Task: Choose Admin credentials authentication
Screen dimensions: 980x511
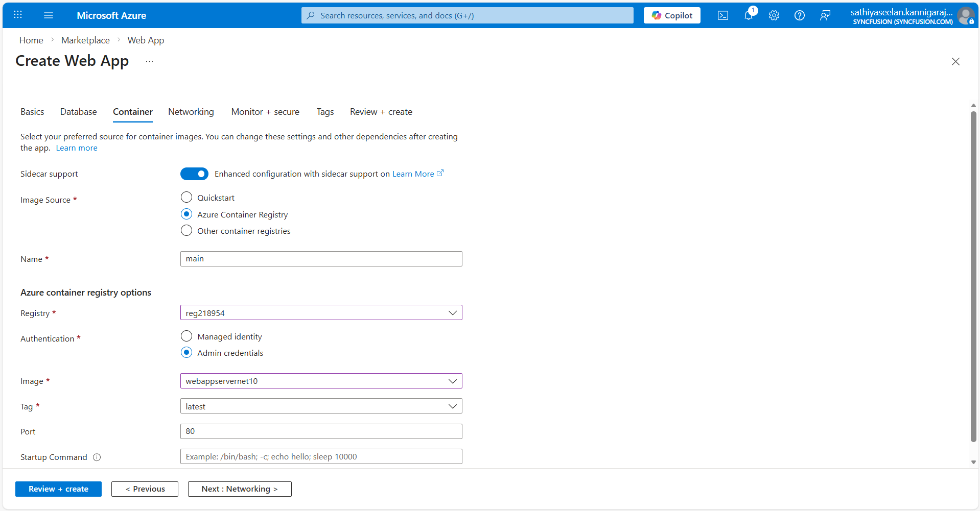Action: pyautogui.click(x=186, y=352)
